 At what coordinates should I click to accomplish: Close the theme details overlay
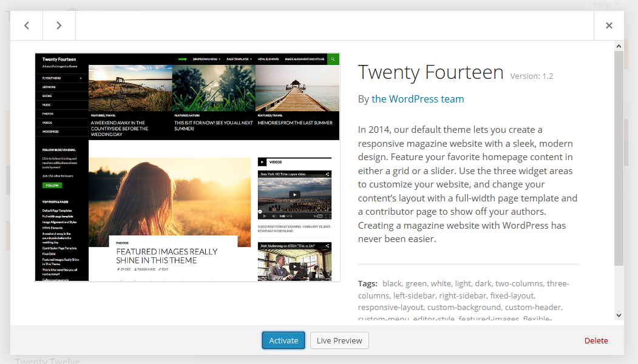pos(609,25)
